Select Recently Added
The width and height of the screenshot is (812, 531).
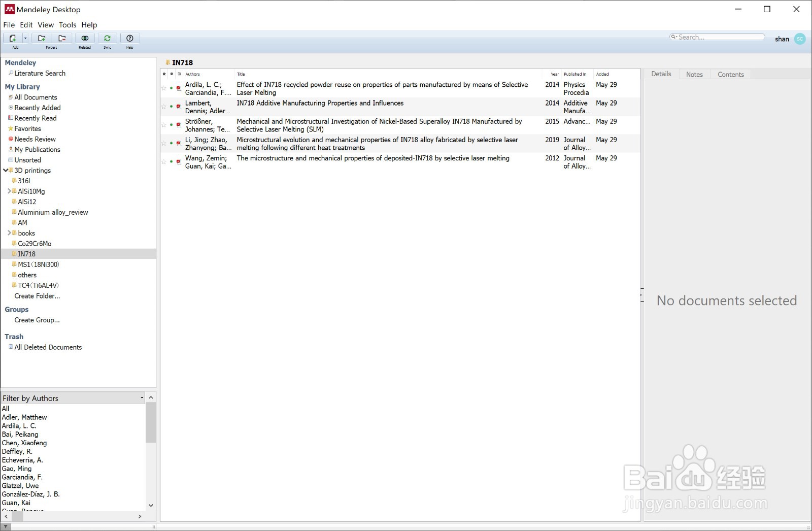[38, 108]
